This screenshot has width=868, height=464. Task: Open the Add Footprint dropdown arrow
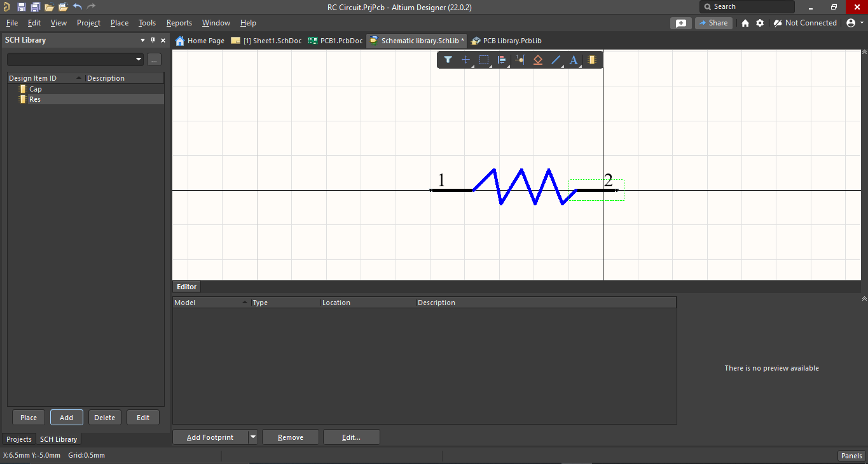point(253,437)
